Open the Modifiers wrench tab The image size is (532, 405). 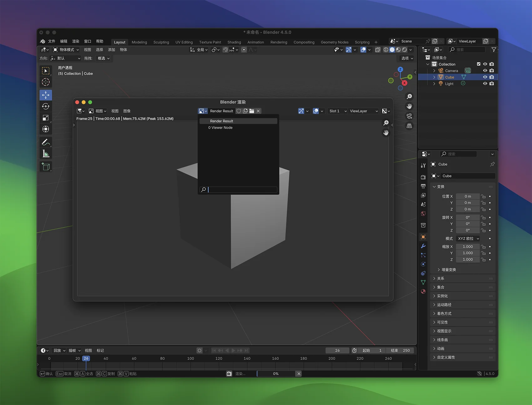[x=423, y=246]
